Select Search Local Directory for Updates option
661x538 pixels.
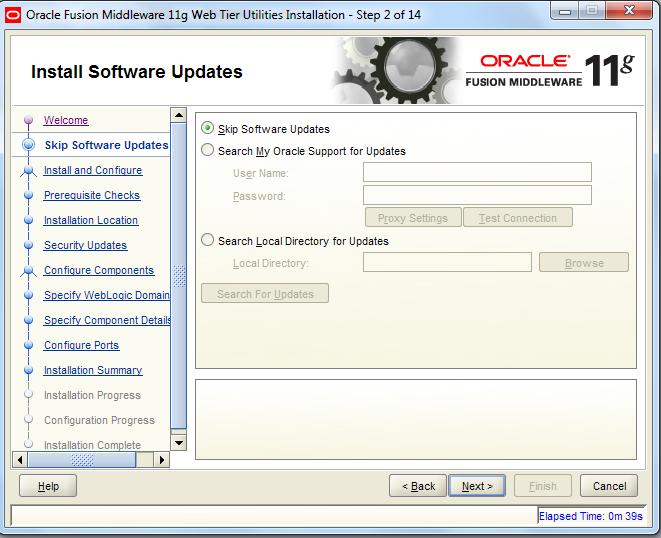(x=207, y=240)
